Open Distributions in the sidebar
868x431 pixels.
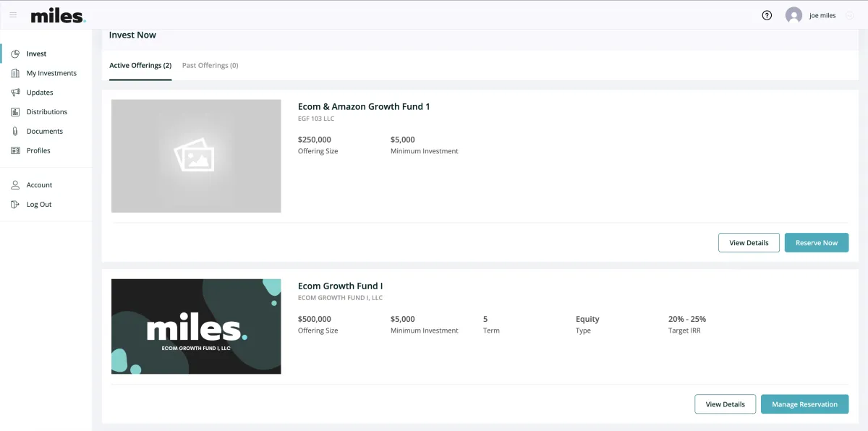47,112
